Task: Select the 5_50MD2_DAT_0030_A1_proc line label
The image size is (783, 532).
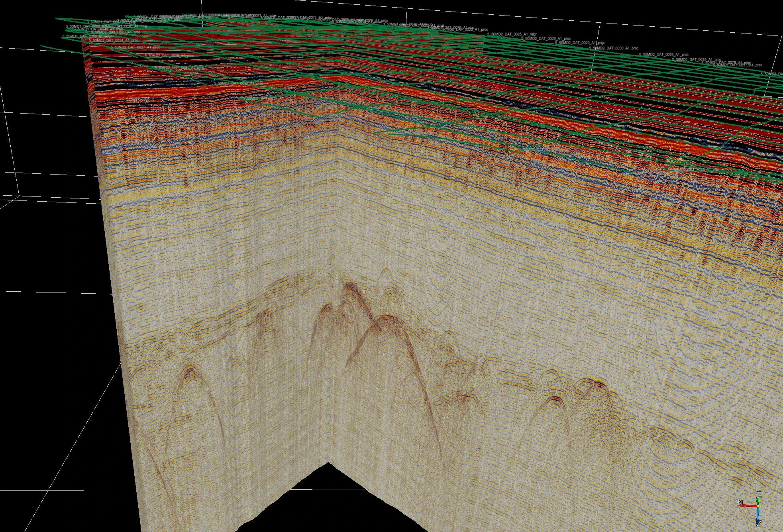Action: point(614,48)
